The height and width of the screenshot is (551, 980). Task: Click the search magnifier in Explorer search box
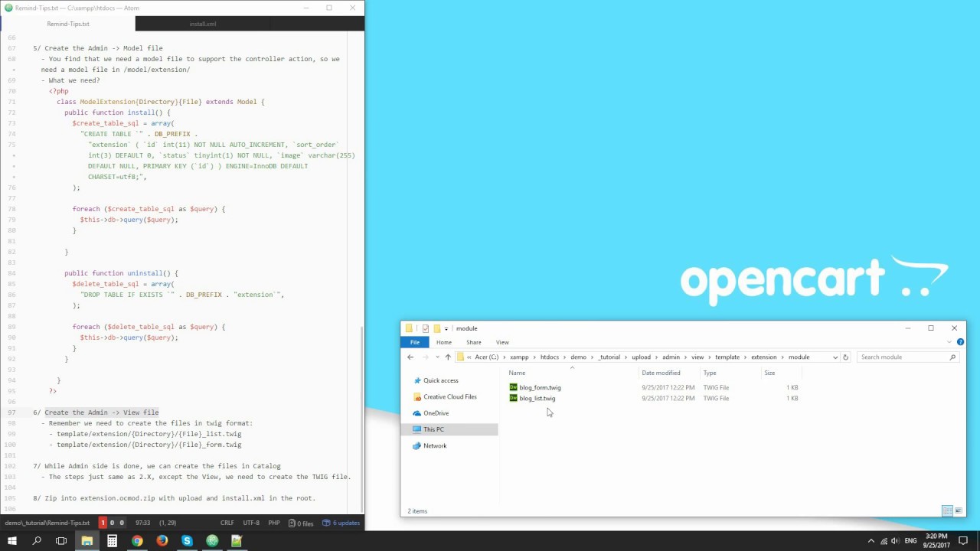[x=953, y=357]
